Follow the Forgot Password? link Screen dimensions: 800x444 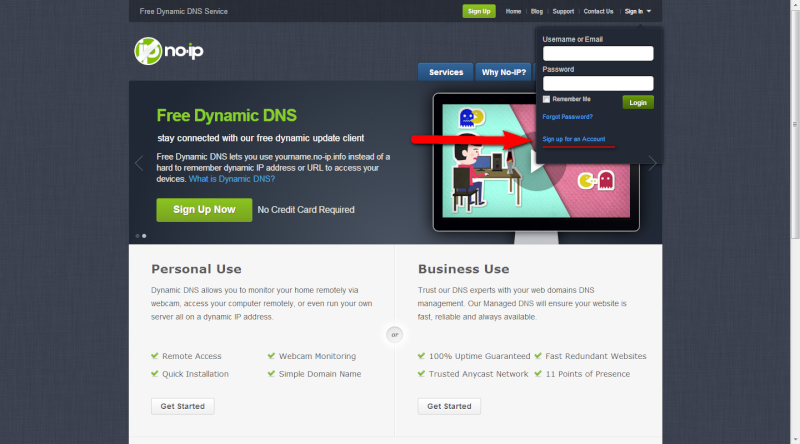coord(567,117)
